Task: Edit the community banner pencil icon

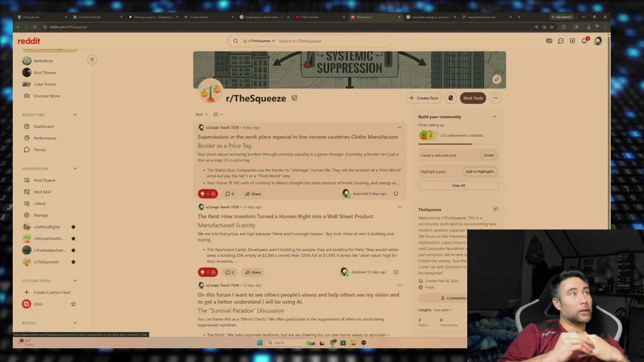Action: coord(496,79)
